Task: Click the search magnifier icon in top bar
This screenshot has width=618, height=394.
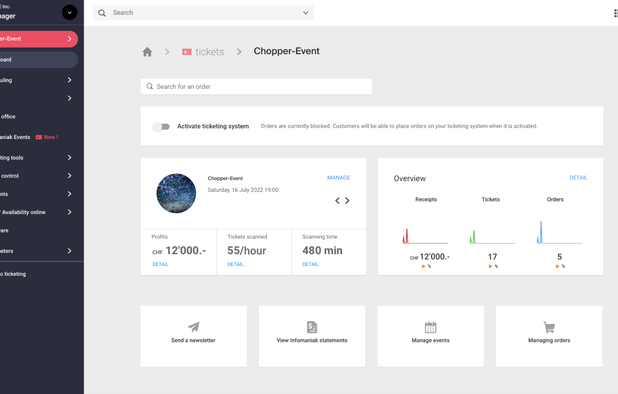Action: click(x=102, y=13)
